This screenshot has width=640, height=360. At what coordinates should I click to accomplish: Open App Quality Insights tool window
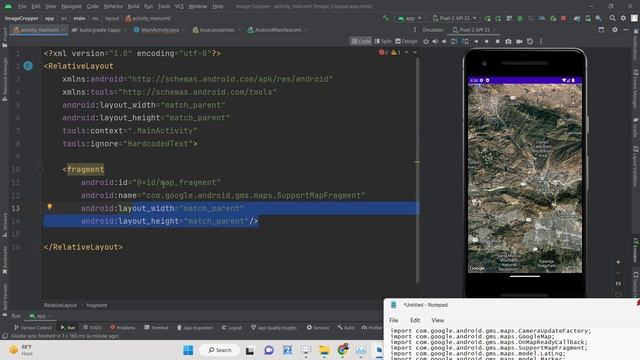pyautogui.click(x=273, y=328)
